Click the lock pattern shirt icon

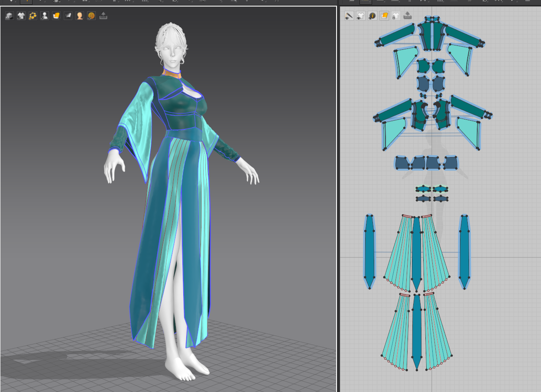coord(396,16)
